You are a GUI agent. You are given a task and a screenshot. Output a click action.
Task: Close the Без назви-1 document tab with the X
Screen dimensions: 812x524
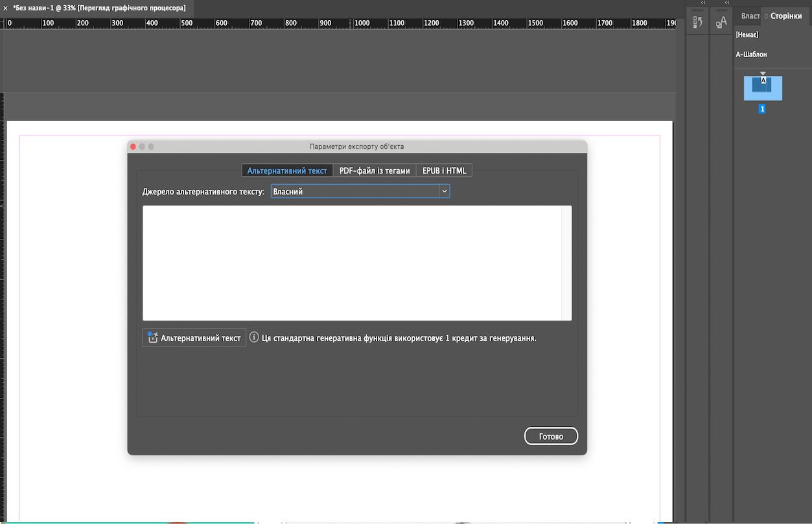[x=5, y=8]
